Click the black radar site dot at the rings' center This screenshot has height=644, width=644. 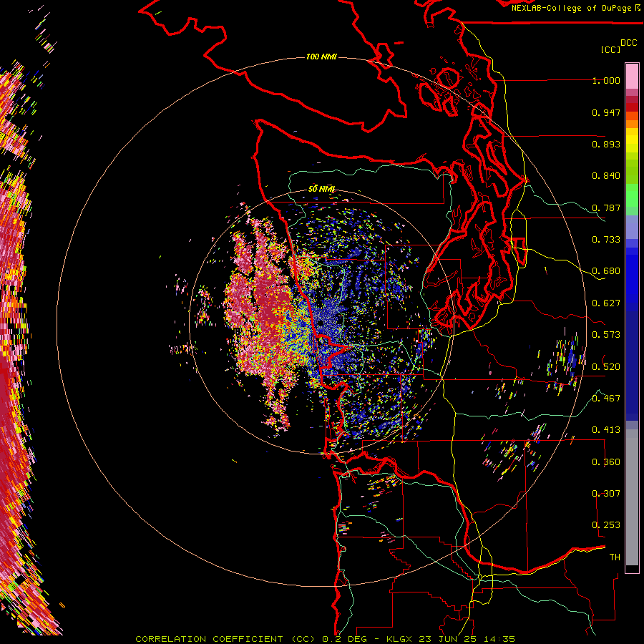point(320,323)
